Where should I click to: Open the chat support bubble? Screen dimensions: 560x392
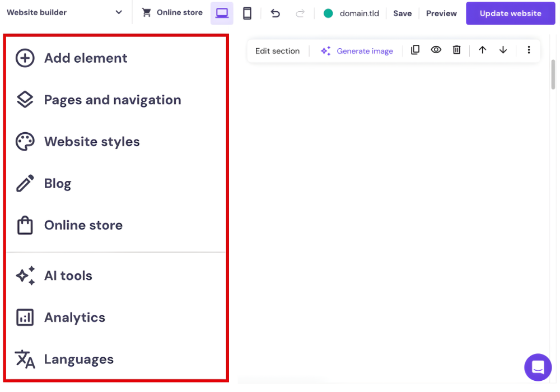538,367
